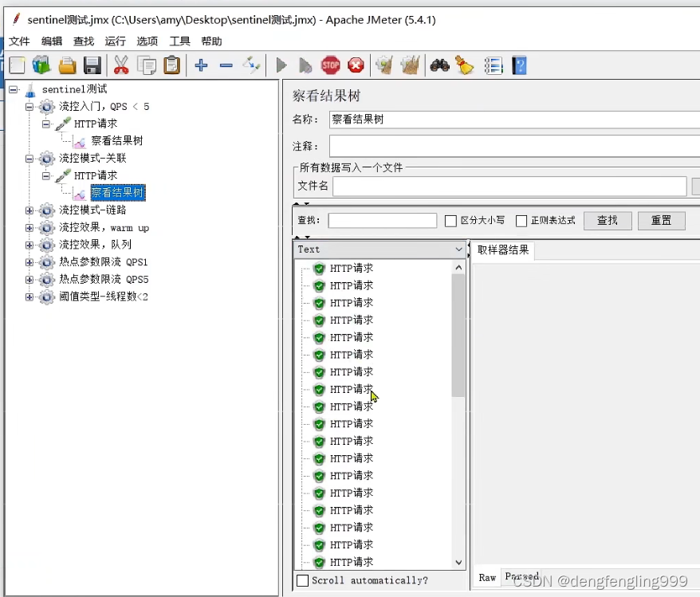Expand the 流控效果, warm up group

(x=29, y=228)
